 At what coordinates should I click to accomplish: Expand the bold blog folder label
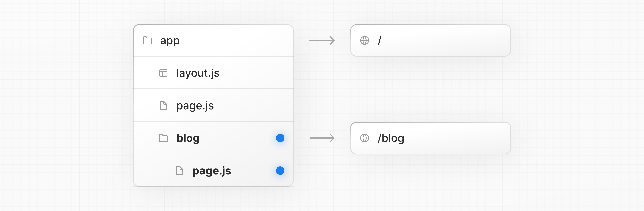pyautogui.click(x=188, y=138)
